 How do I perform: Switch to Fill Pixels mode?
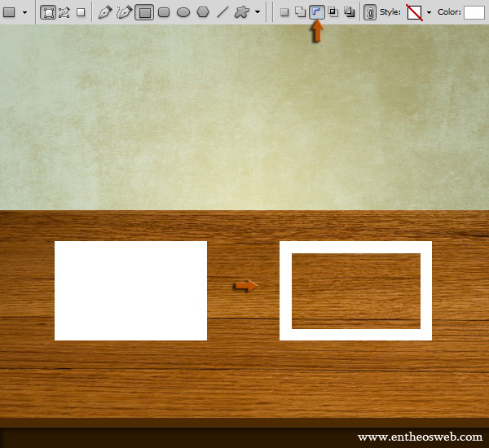(80, 12)
